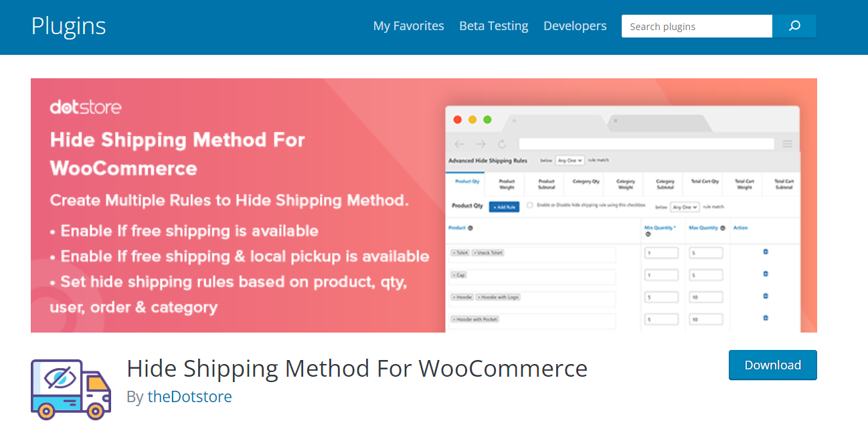The width and height of the screenshot is (868, 447).
Task: Click the Search plugins input field
Action: [x=697, y=26]
